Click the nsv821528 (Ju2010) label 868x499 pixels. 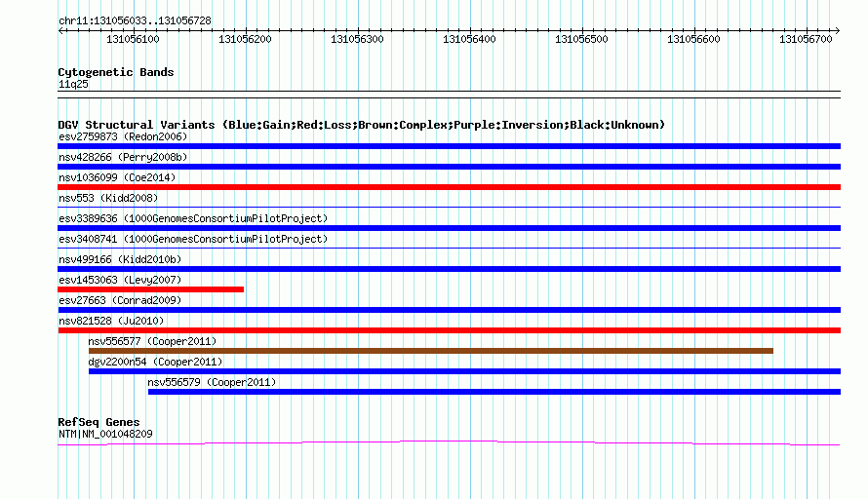111,321
